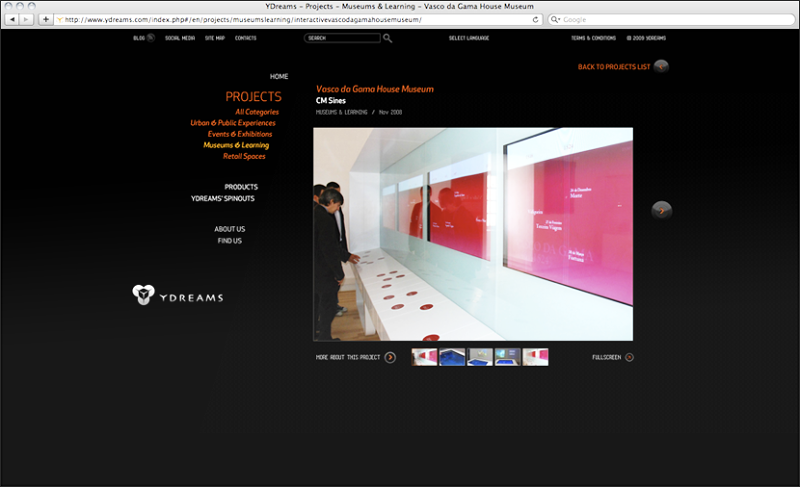The image size is (800, 487).
Task: Select the first gallery thumbnail
Action: (x=424, y=357)
